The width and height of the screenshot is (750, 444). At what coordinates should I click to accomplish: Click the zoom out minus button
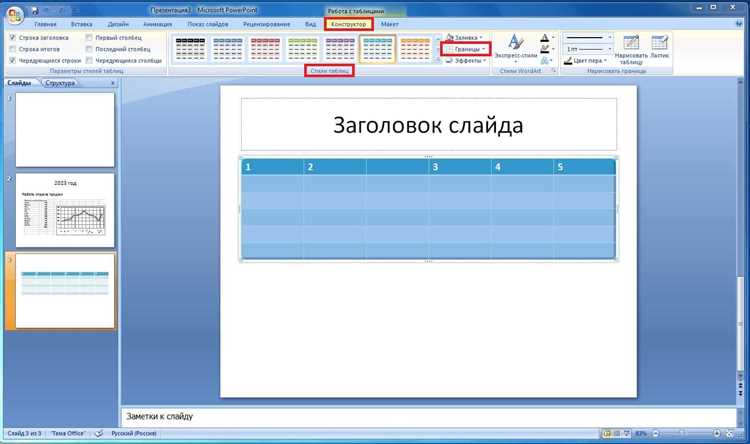(656, 433)
